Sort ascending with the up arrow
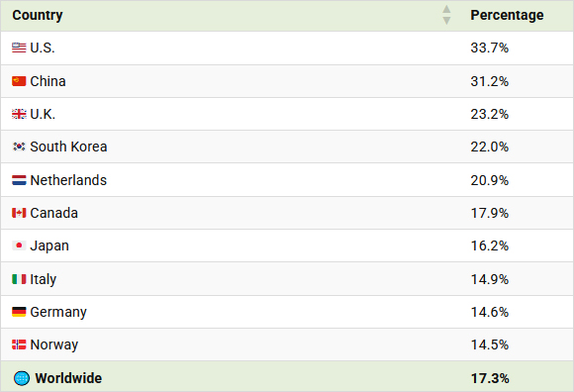 (x=446, y=9)
